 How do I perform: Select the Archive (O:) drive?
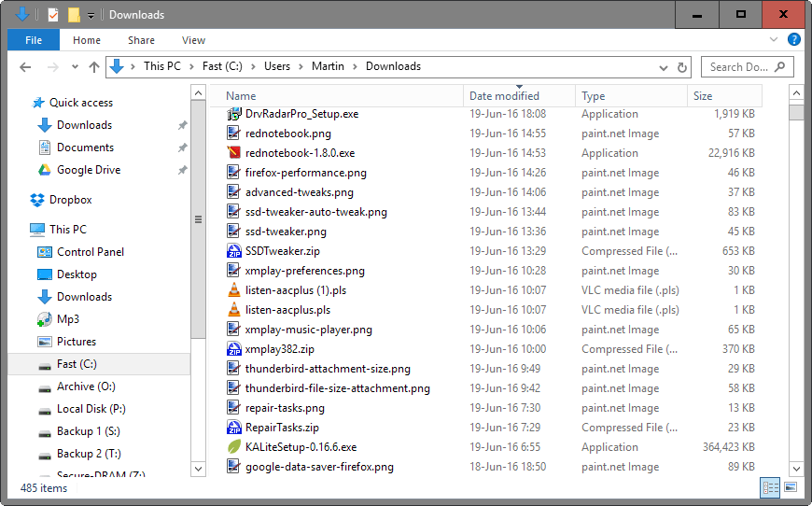(x=86, y=387)
